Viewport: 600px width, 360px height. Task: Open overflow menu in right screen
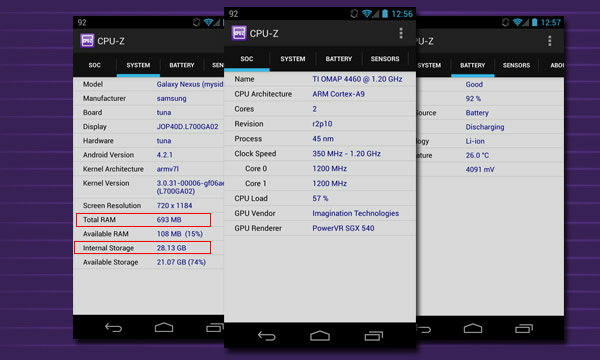pos(549,41)
